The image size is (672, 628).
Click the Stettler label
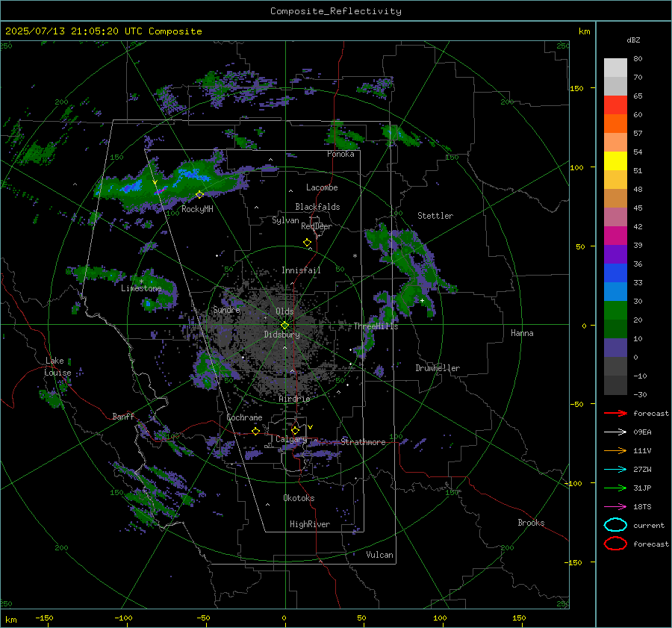click(x=435, y=216)
